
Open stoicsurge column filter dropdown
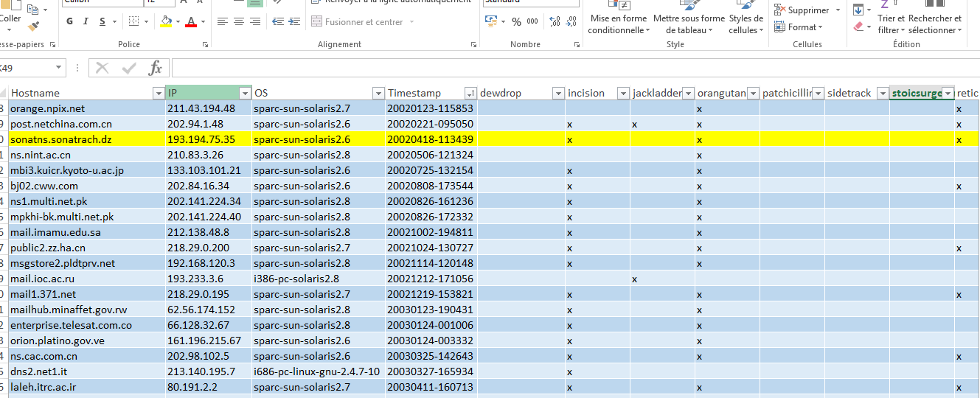pyautogui.click(x=948, y=93)
